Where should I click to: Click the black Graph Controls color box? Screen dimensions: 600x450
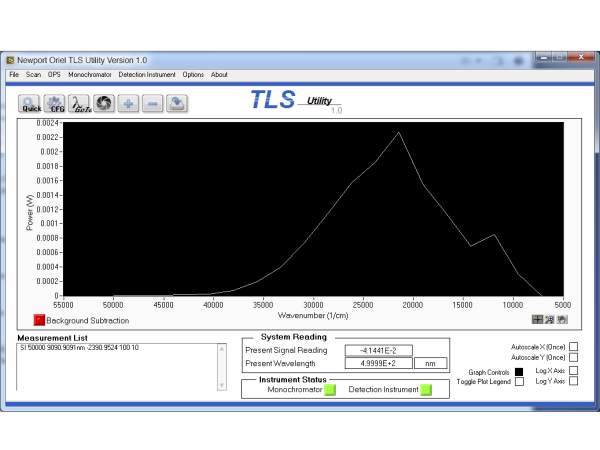tap(519, 371)
